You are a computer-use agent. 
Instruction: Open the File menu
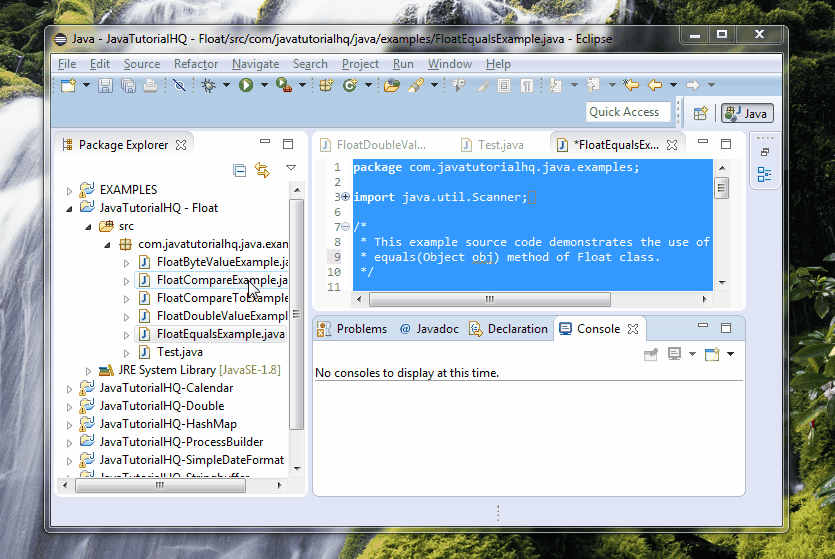(x=67, y=64)
